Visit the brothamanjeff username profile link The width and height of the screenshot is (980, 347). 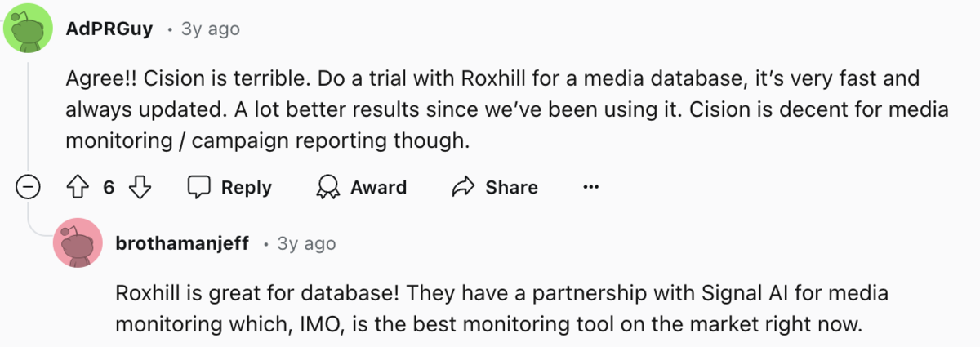point(182,243)
